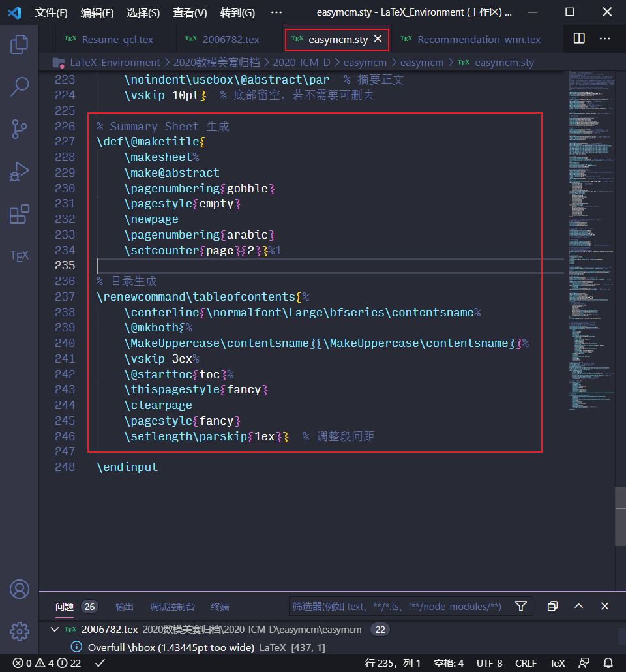The height and width of the screenshot is (672, 626).
Task: Maximize the panel with the up chevron
Action: tap(578, 607)
